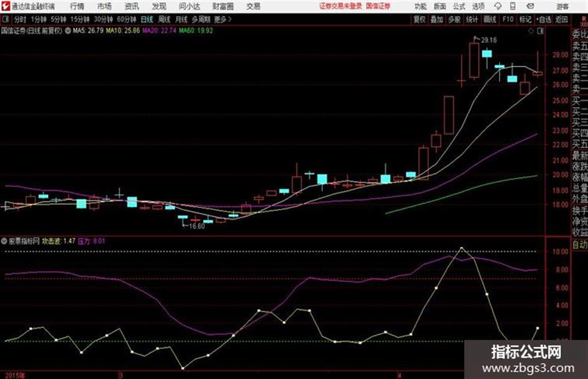Image resolution: width=588 pixels, height=379 pixels.
Task: Click the 自动 label in right panel
Action: tap(580, 245)
